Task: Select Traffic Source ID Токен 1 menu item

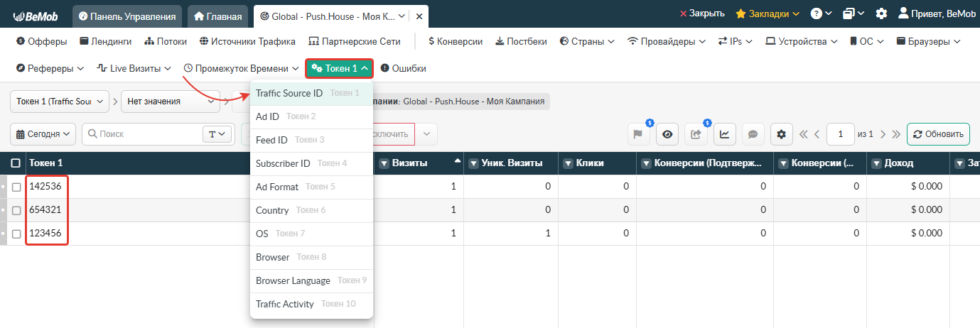Action: 311,93
